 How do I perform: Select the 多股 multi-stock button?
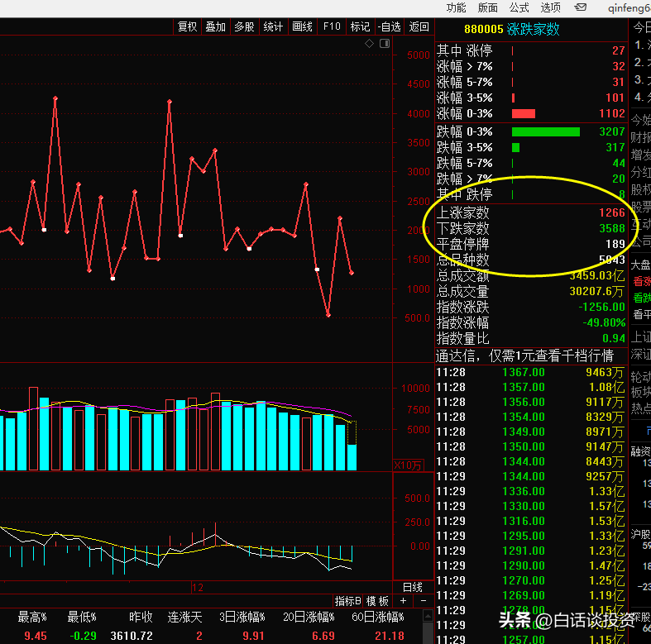(245, 27)
